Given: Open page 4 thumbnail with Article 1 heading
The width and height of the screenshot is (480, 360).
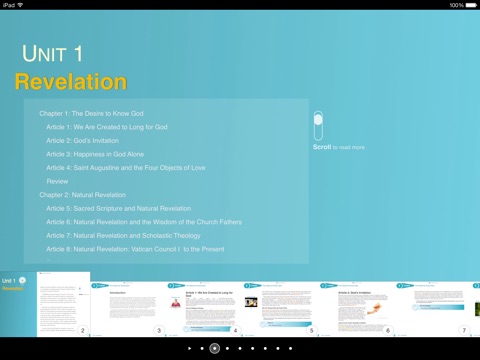Looking at the screenshot, I should point(204,309).
